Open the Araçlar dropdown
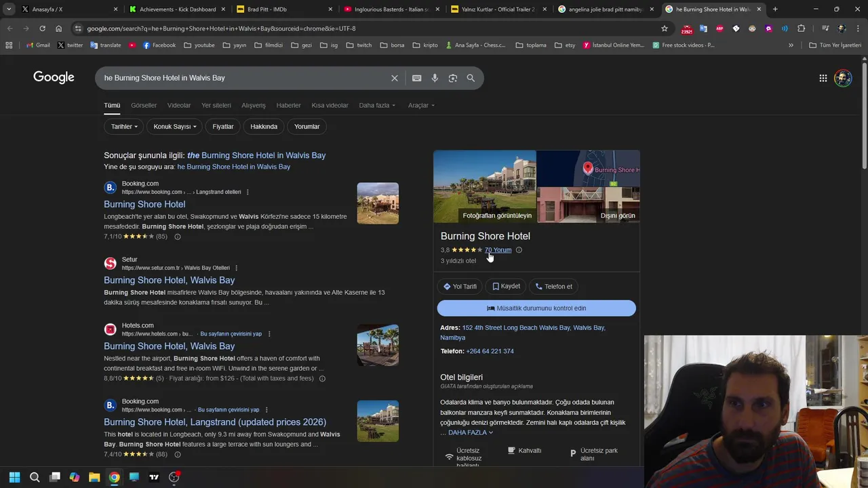 point(421,106)
